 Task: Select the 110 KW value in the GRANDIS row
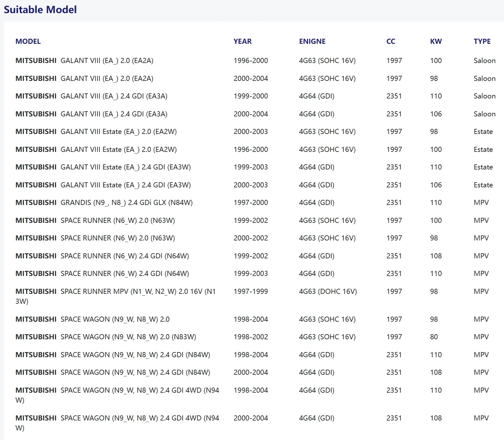(x=436, y=202)
